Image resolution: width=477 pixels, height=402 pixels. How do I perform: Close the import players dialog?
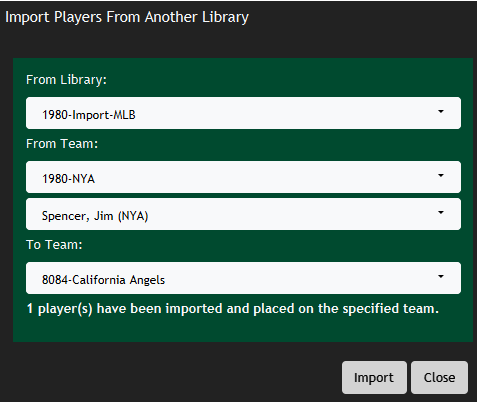click(x=439, y=377)
